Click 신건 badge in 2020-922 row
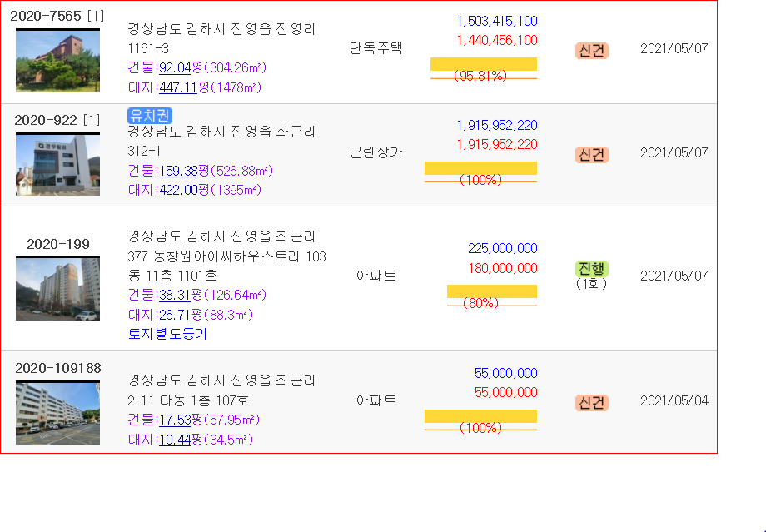Screen dimensions: 766x532 (x=592, y=154)
